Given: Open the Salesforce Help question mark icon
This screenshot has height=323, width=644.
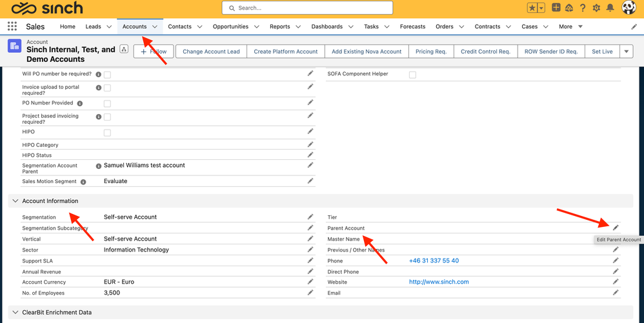Looking at the screenshot, I should coord(583,8).
